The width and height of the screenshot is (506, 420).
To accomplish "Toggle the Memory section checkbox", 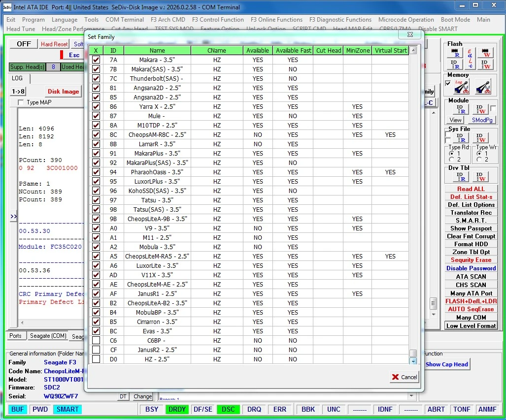I will coord(448,83).
